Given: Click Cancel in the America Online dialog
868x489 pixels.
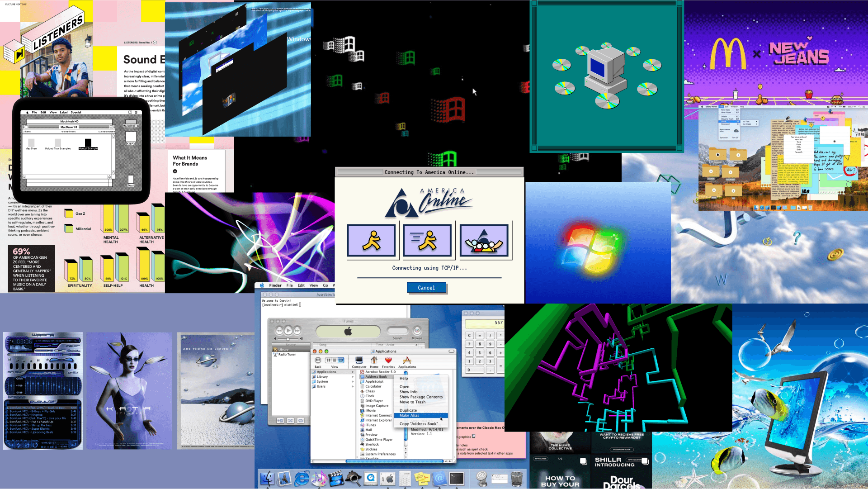Looking at the screenshot, I should 426,288.
